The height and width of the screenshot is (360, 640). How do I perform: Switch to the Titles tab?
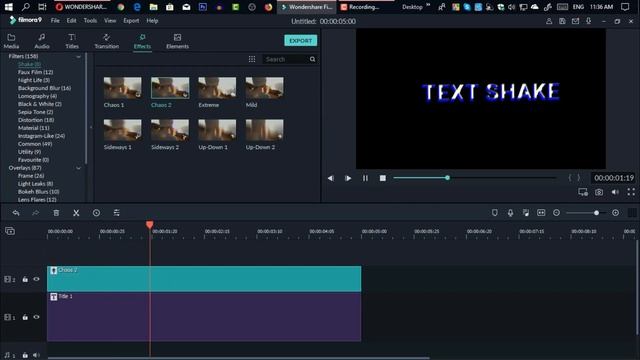pyautogui.click(x=72, y=41)
